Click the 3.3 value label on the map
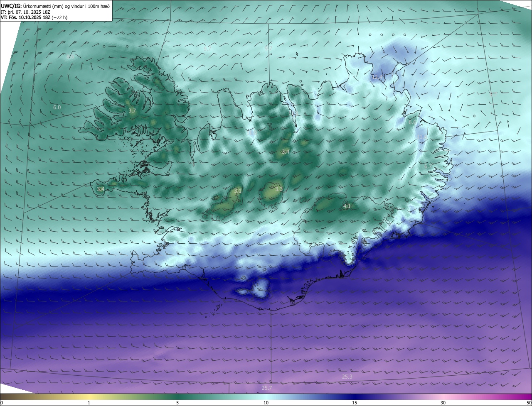This screenshot has height=406, width=532. coord(279,189)
